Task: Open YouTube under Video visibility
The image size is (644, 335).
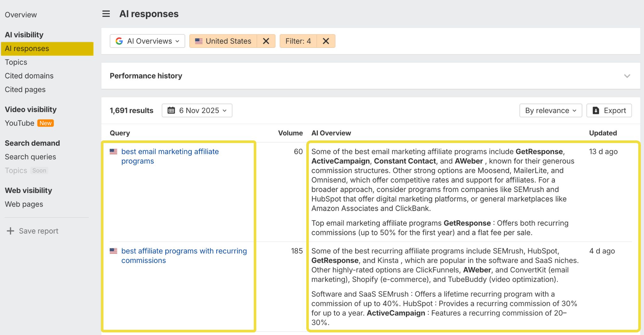Action: 19,123
